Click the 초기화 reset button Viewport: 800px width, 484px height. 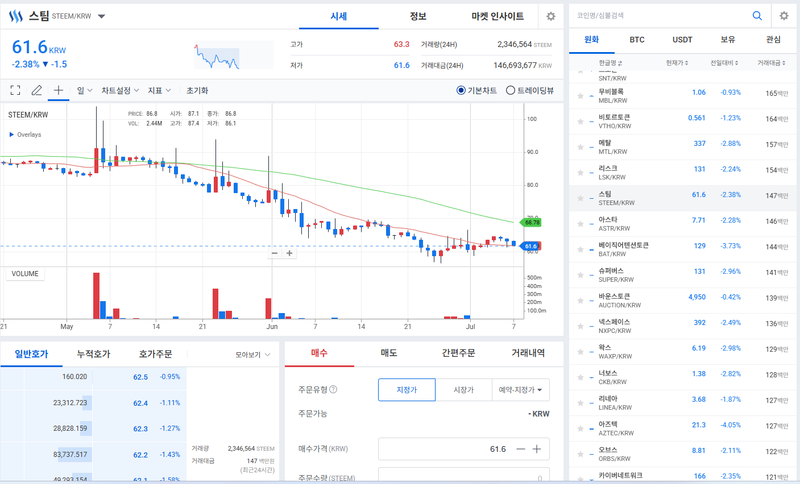point(197,90)
